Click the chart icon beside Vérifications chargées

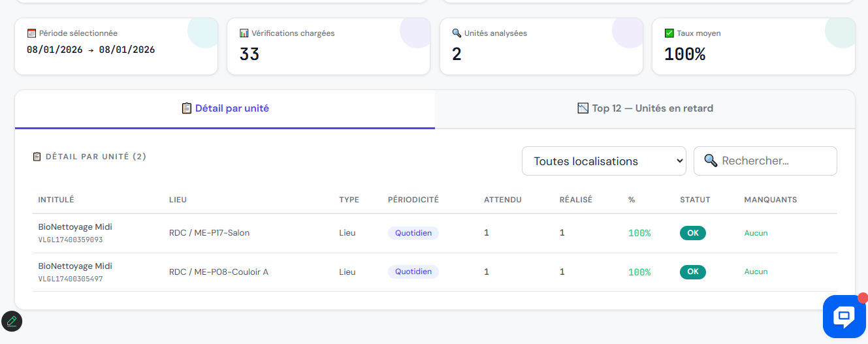click(x=244, y=33)
